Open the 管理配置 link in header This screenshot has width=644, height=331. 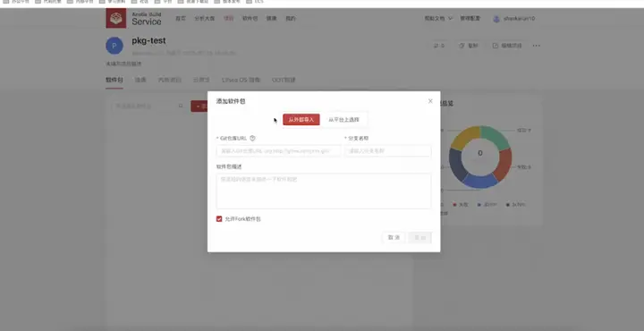coord(470,19)
